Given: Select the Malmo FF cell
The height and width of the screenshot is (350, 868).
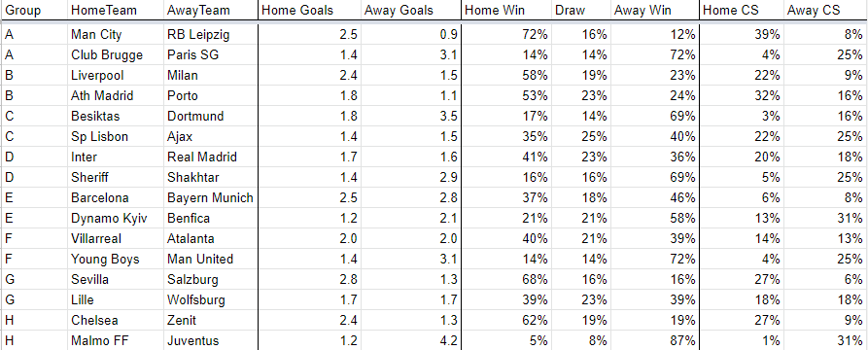Looking at the screenshot, I should [x=116, y=340].
